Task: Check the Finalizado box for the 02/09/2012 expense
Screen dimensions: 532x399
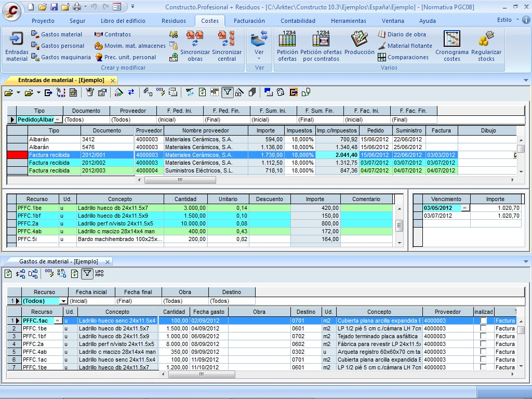Action: coord(484,321)
